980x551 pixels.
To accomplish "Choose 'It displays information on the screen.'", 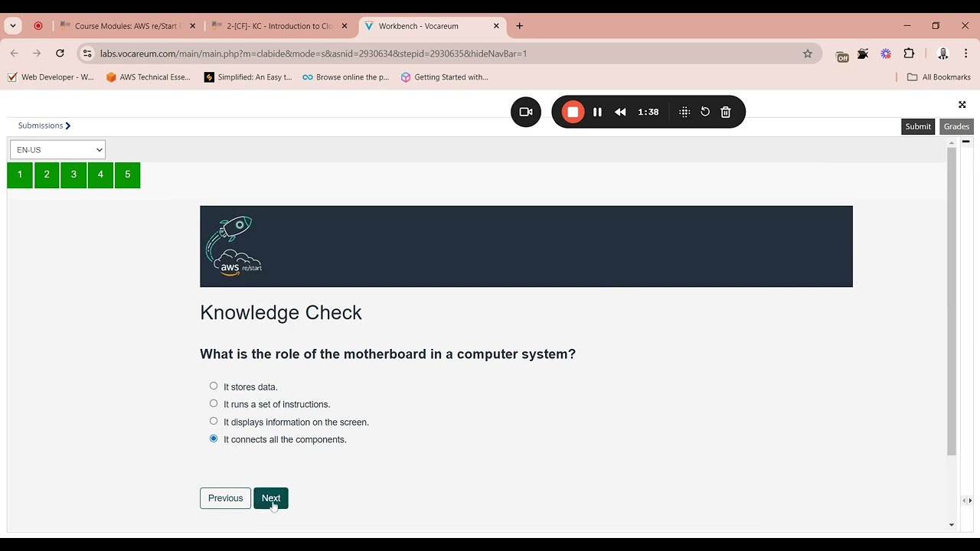I will [214, 422].
